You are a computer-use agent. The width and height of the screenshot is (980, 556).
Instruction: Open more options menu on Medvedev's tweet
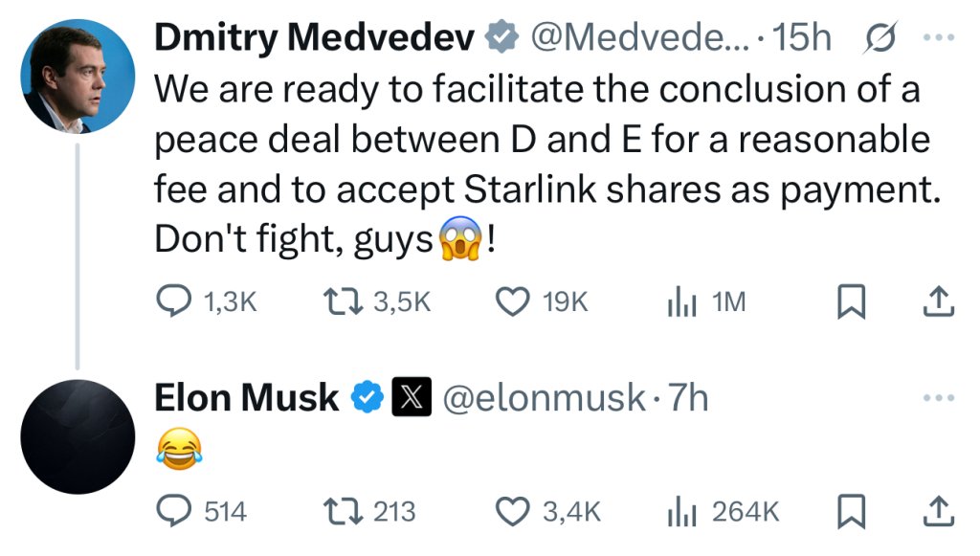pyautogui.click(x=939, y=37)
